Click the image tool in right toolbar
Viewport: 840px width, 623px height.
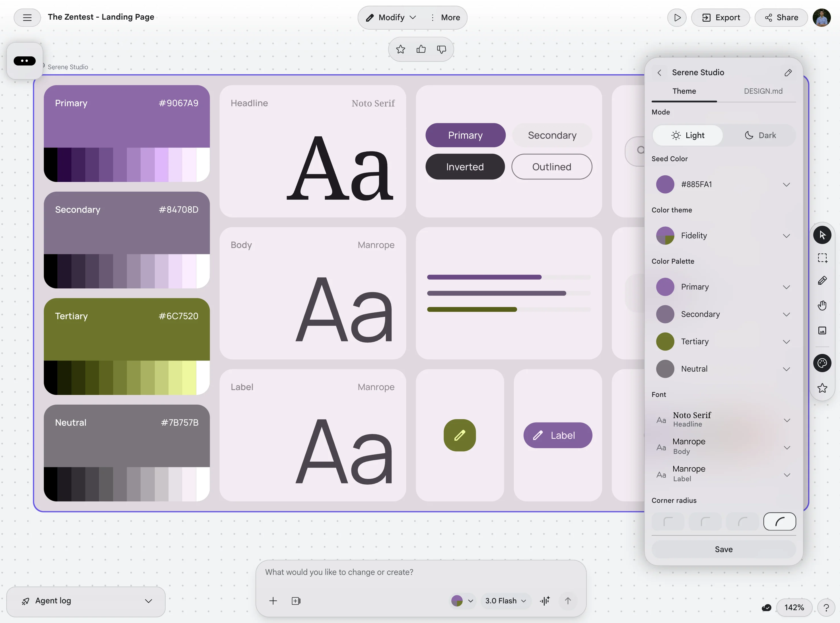822,330
